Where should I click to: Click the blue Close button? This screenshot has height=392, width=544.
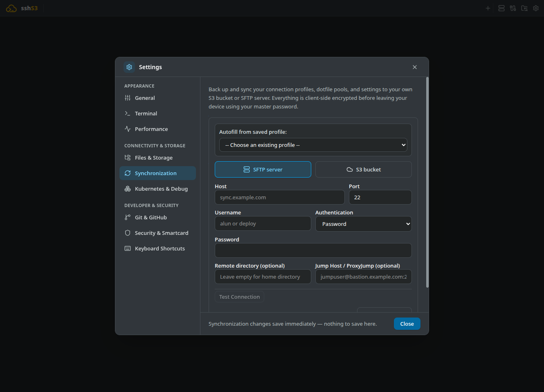coord(407,324)
